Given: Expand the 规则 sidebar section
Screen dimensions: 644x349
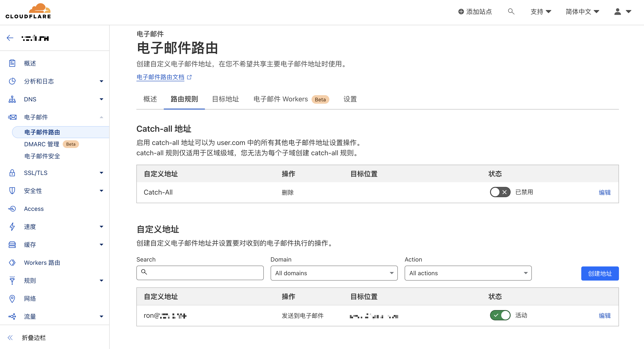Looking at the screenshot, I should click(x=101, y=280).
